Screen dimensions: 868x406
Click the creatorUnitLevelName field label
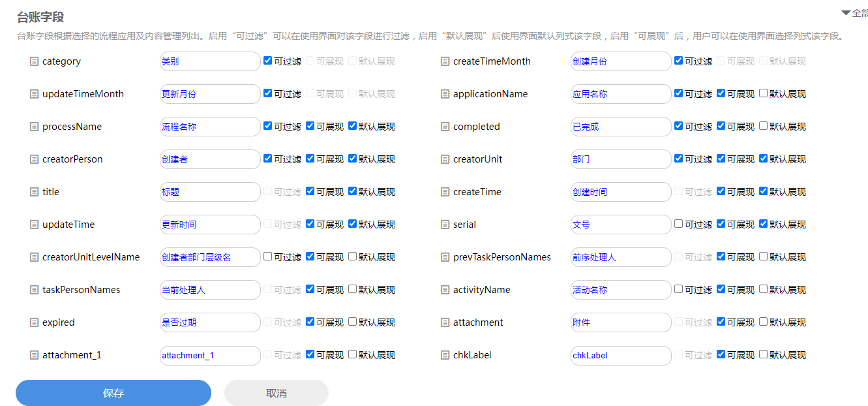click(x=91, y=257)
